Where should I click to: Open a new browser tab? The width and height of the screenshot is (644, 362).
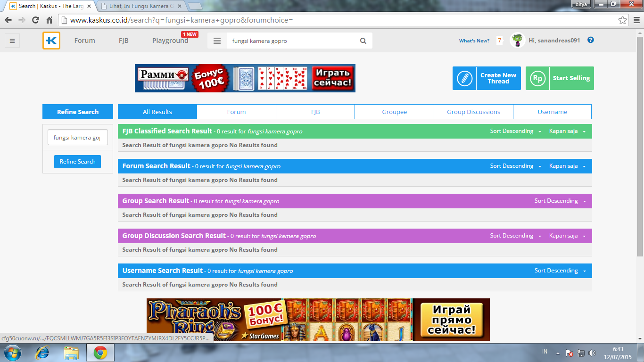(195, 6)
